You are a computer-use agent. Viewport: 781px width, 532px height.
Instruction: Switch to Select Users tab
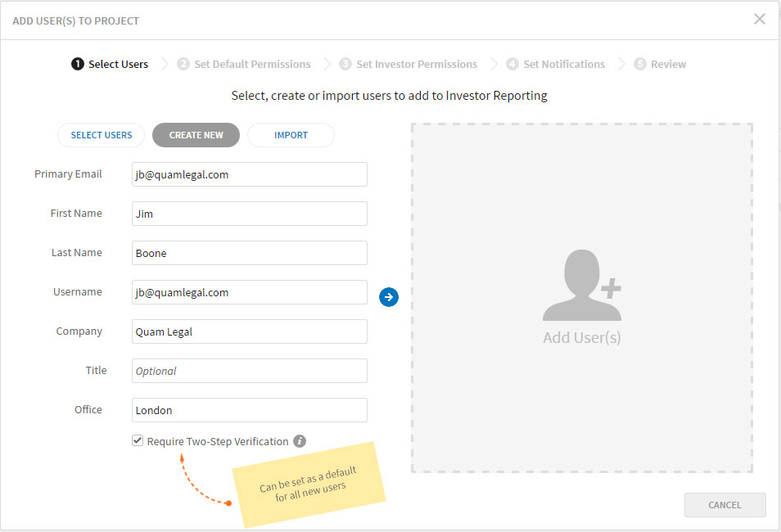click(x=102, y=135)
